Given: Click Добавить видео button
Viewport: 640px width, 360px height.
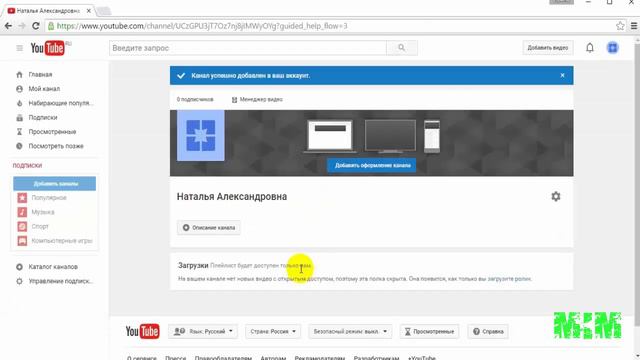Looking at the screenshot, I should pos(547,48).
